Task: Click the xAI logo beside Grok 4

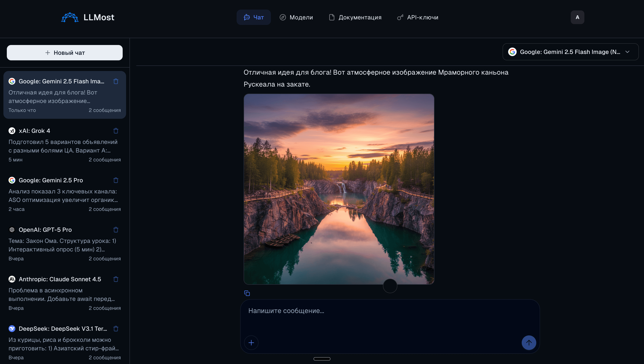Action: coord(12,131)
